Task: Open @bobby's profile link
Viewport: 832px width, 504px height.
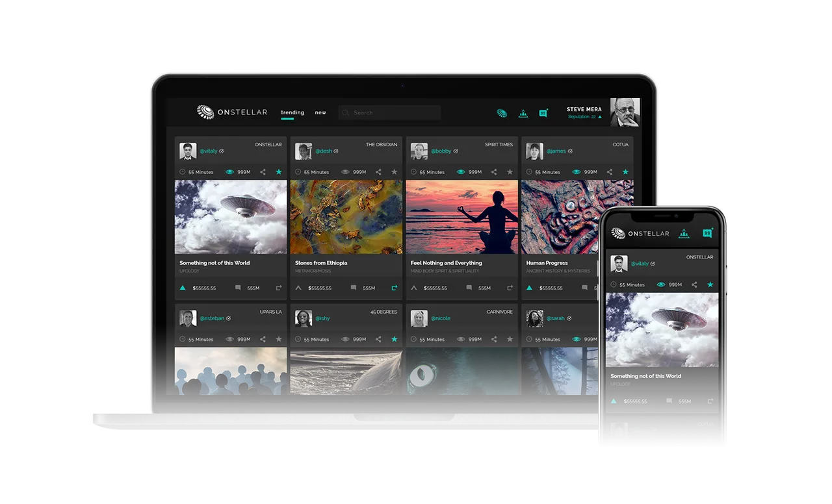Action: pyautogui.click(x=441, y=151)
